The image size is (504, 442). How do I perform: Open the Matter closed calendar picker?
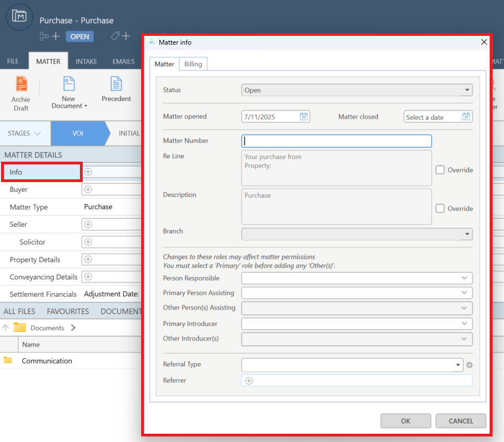pos(466,117)
